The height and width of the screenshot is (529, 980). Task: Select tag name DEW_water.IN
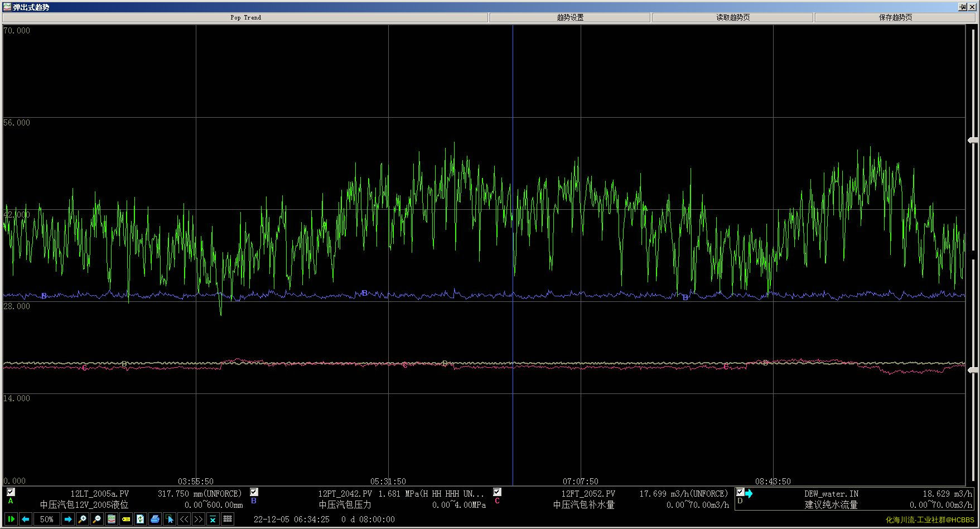tap(831, 494)
